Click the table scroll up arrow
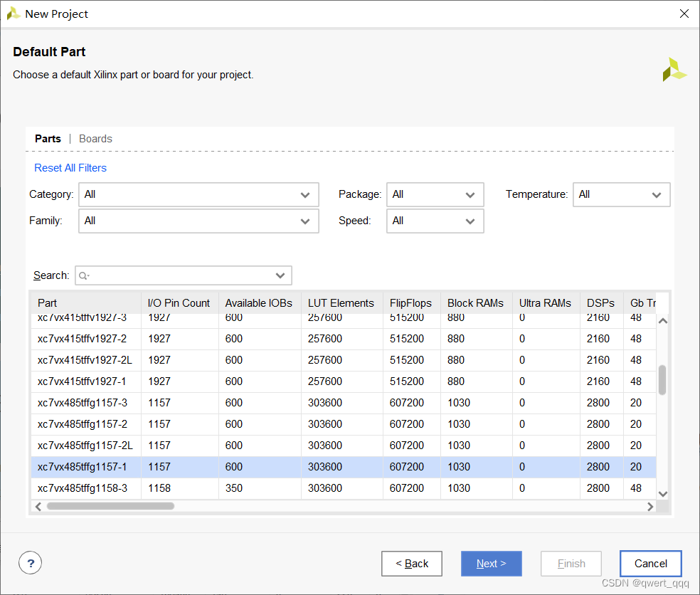This screenshot has width=700, height=595. tap(663, 321)
